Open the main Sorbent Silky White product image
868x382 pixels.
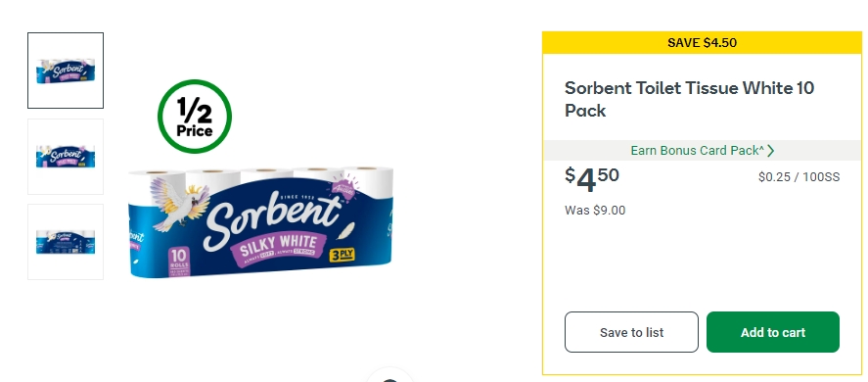260,221
